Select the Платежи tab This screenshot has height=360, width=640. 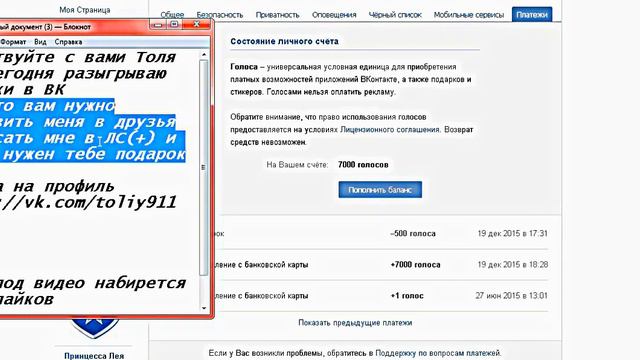point(532,15)
